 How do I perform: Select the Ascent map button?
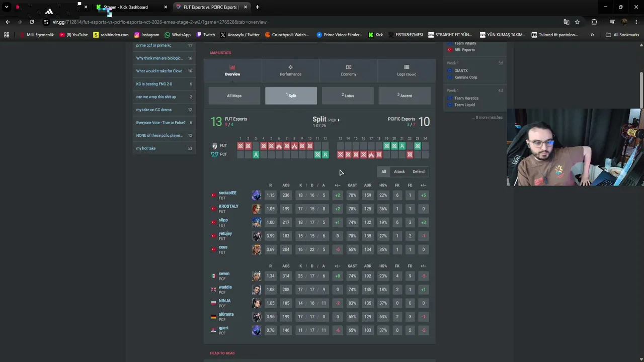405,96
